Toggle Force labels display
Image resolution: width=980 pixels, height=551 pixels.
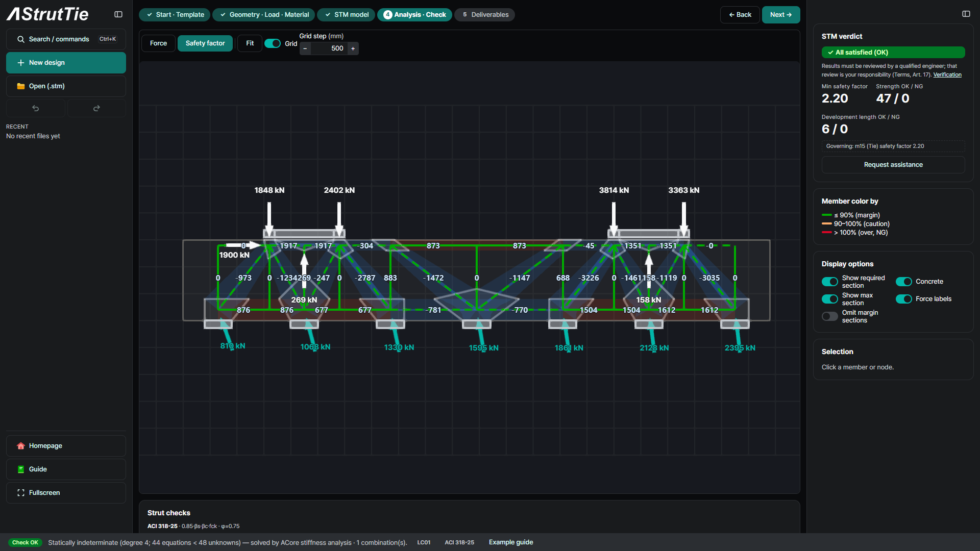[x=904, y=299]
